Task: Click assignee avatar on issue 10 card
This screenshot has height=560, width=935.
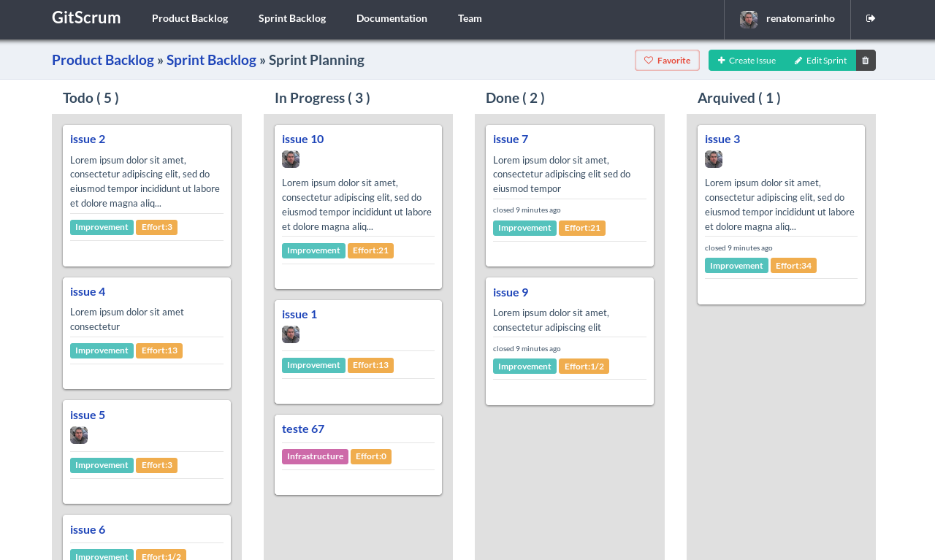Action: point(291,159)
